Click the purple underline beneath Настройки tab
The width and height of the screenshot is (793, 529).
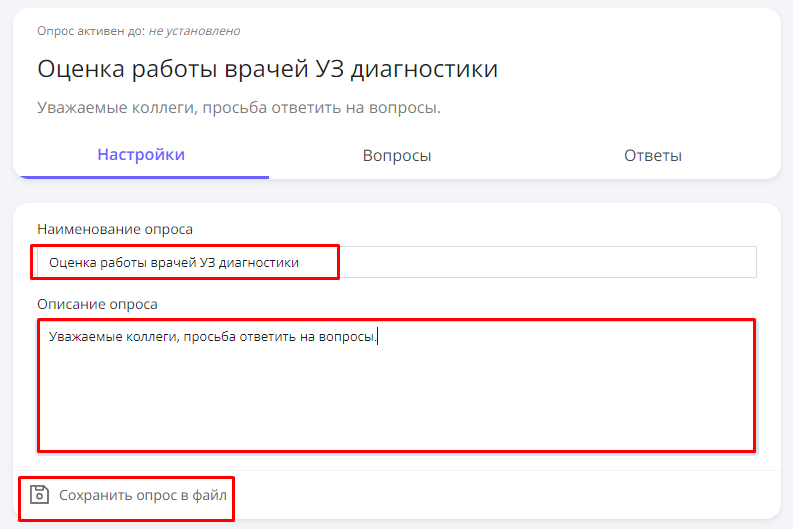141,177
